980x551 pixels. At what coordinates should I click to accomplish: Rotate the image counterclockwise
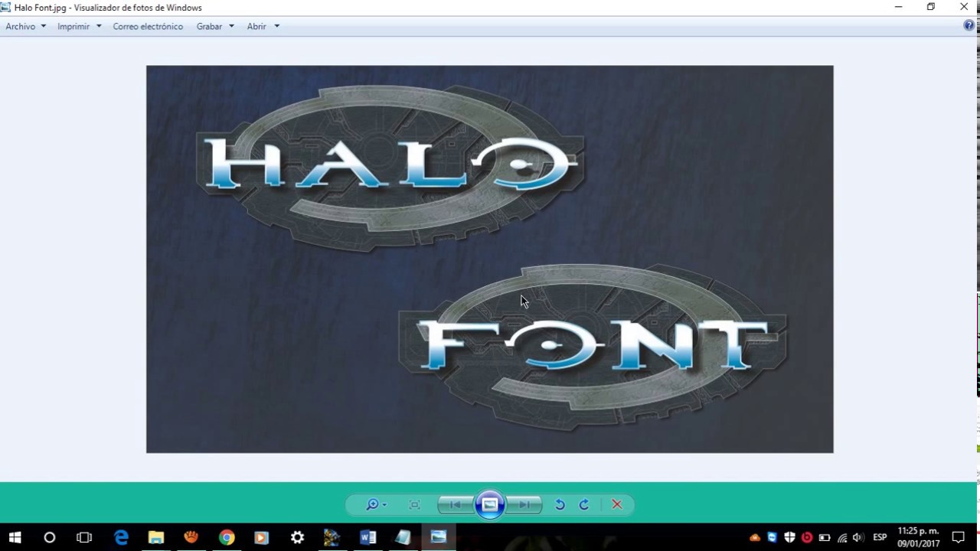click(560, 504)
